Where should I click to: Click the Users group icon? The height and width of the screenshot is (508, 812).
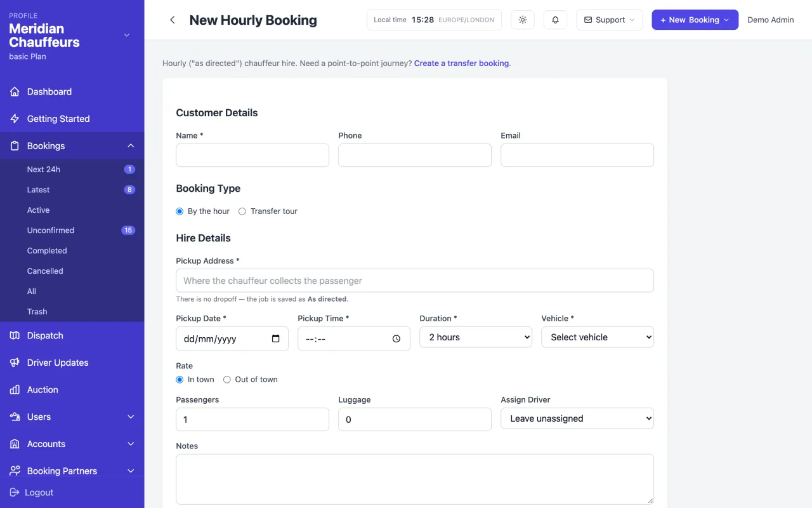tap(15, 417)
